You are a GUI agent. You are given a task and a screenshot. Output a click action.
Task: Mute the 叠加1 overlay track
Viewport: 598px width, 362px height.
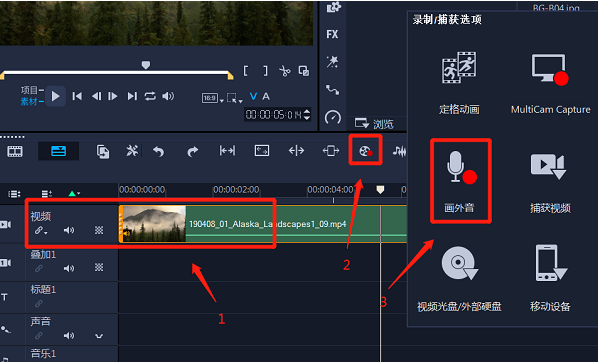coord(69,268)
